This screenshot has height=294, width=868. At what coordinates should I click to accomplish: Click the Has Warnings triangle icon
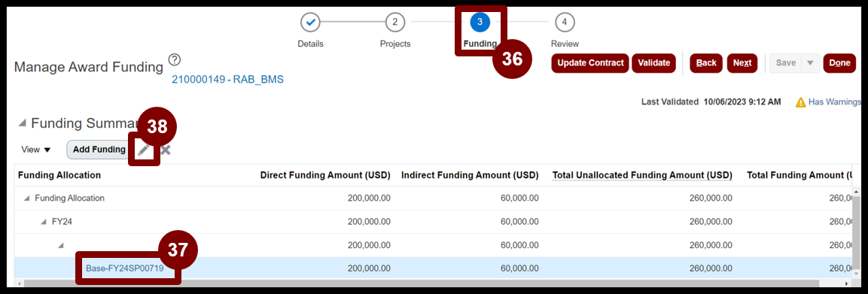[x=800, y=102]
